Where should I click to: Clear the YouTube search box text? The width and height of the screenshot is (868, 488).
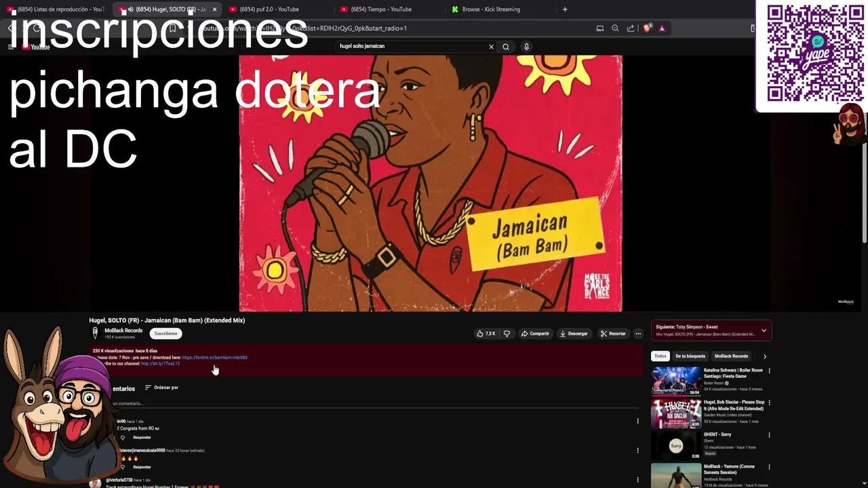491,47
